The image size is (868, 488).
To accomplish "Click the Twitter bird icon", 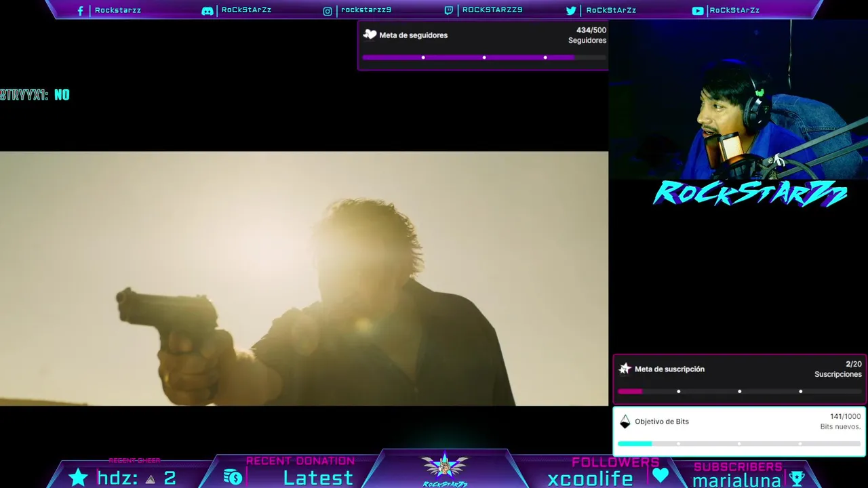I will coord(571,11).
